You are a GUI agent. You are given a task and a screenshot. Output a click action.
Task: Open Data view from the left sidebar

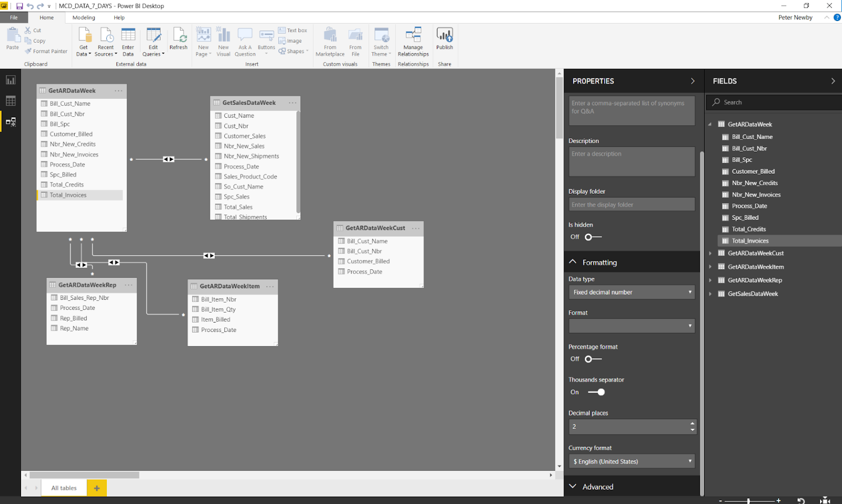11,100
